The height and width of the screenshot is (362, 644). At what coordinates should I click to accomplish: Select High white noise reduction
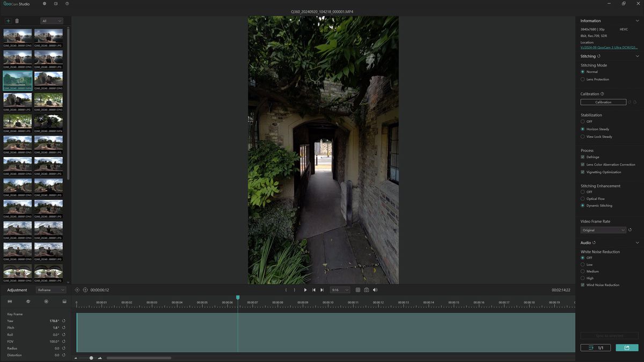click(x=583, y=278)
